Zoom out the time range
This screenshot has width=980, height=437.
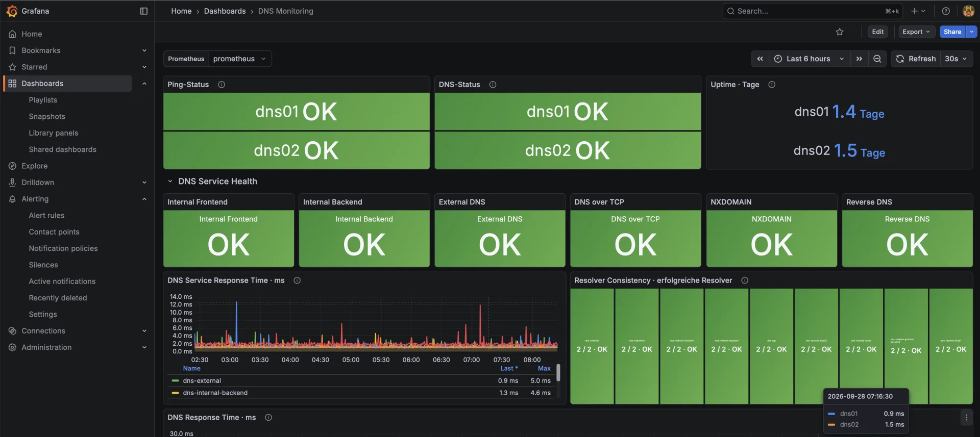877,59
